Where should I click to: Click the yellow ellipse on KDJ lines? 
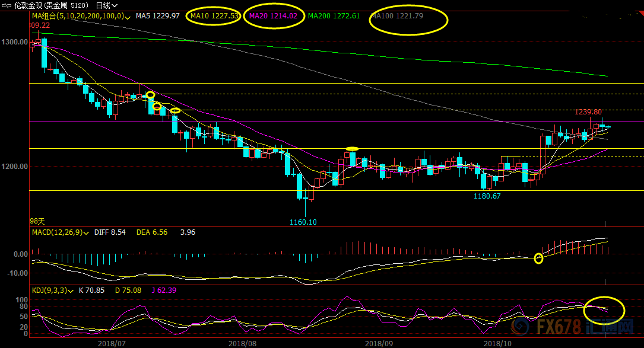click(x=604, y=308)
